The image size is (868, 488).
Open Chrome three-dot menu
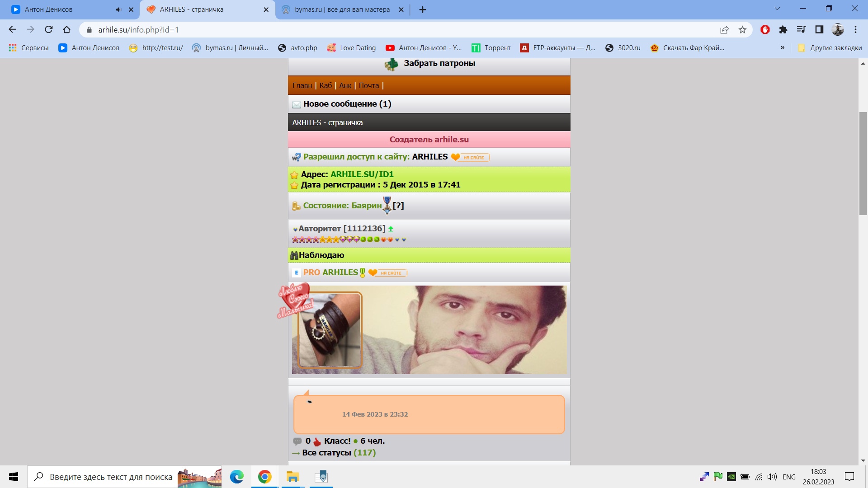pyautogui.click(x=855, y=30)
